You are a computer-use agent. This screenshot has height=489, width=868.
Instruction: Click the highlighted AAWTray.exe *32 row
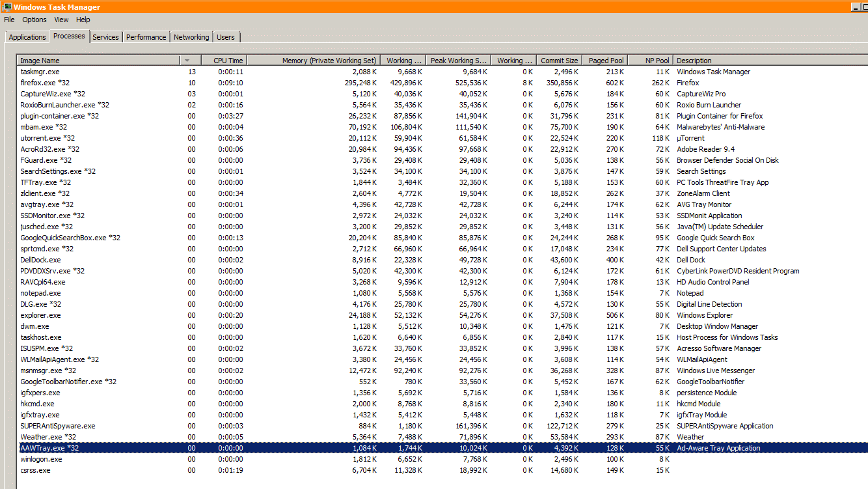442,448
